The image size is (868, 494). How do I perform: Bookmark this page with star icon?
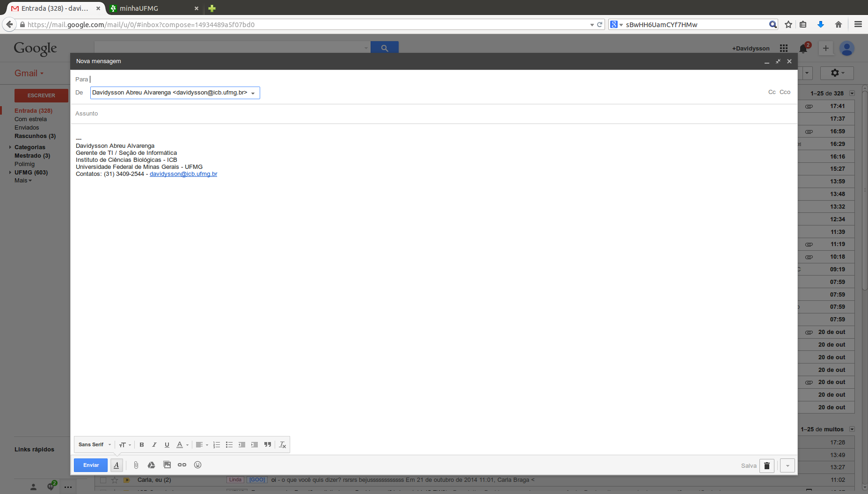pyautogui.click(x=788, y=24)
